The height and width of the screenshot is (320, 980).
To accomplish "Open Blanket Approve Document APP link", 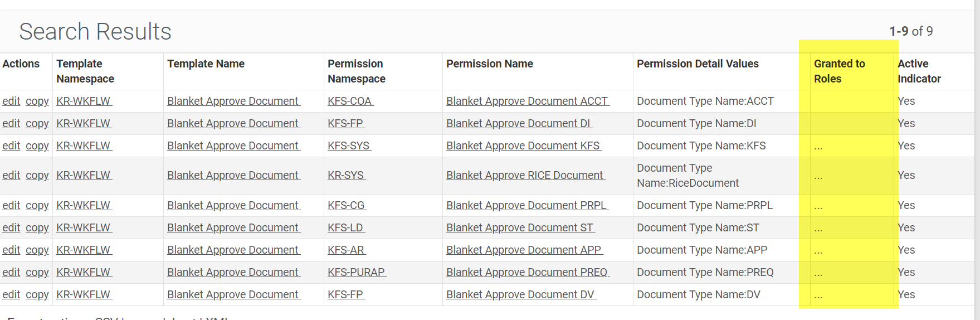I will [524, 250].
